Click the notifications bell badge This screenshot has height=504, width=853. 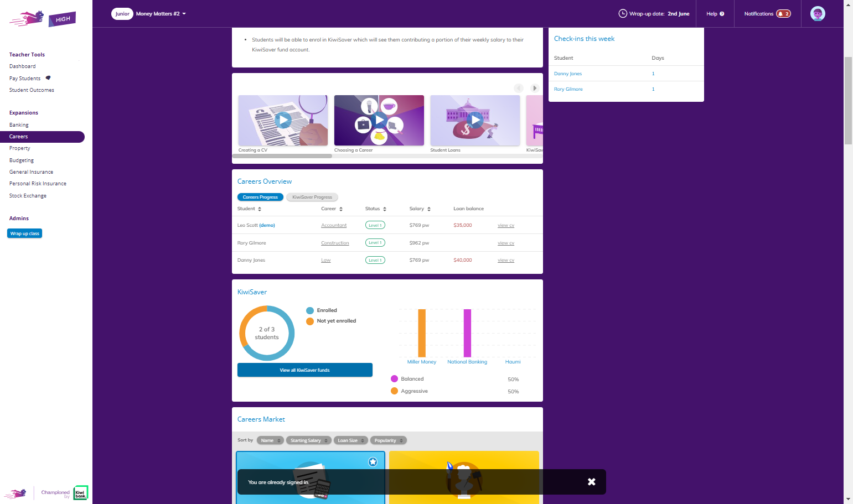tap(783, 14)
